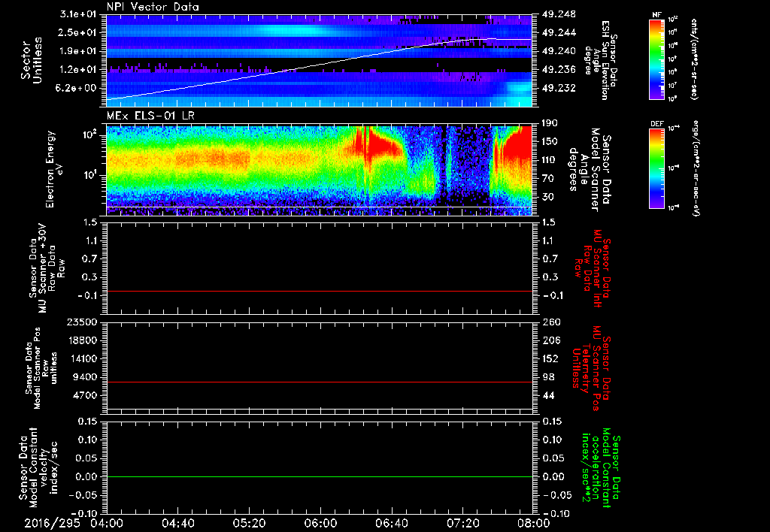Click the "Sector Unitless" axis label

(x=31, y=60)
